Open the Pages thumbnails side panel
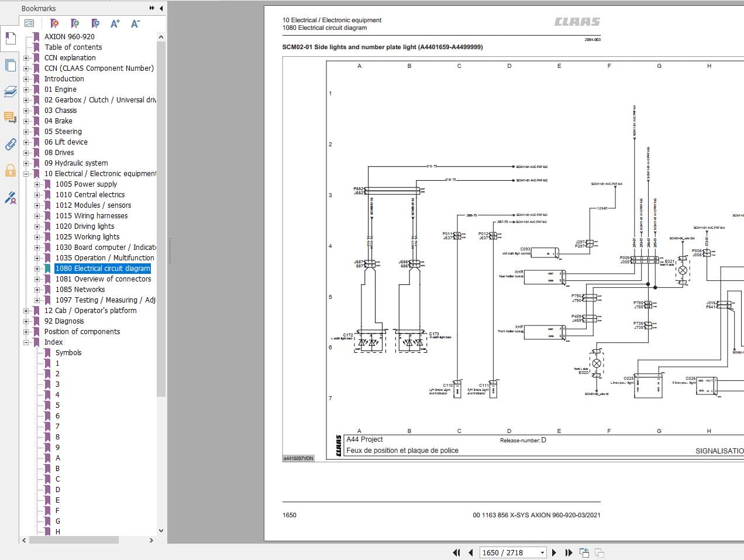This screenshot has height=560, width=744. pyautogui.click(x=10, y=65)
